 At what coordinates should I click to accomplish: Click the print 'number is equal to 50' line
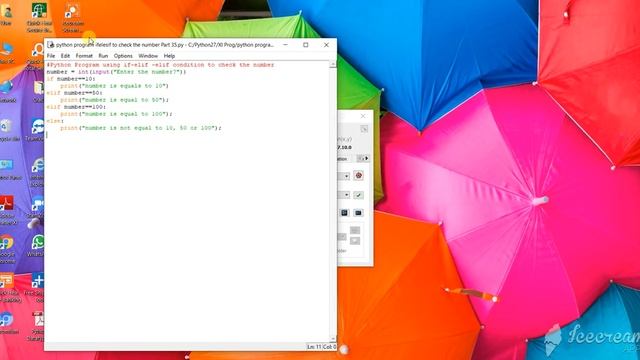[114, 100]
